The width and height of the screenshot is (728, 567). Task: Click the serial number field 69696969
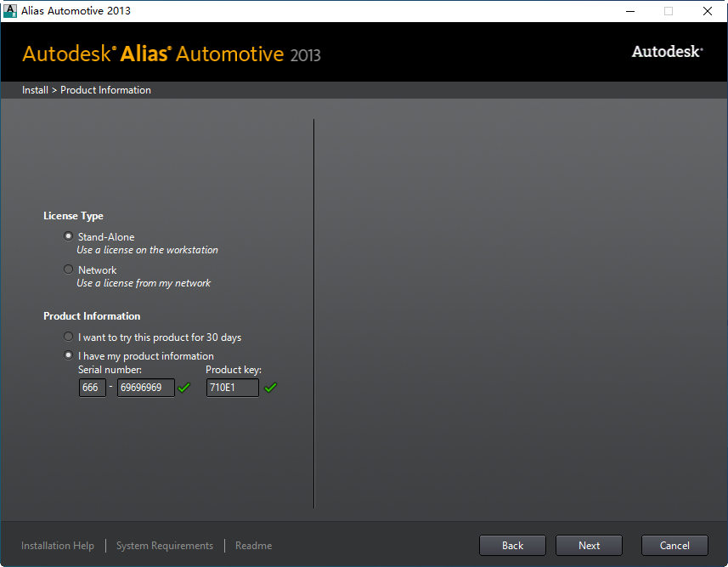(146, 388)
